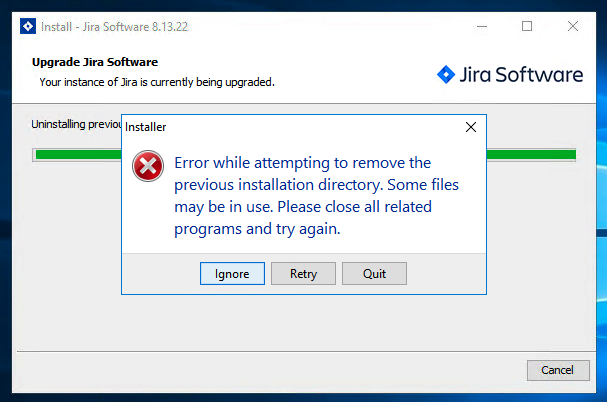The width and height of the screenshot is (607, 402).
Task: Click the Jira installer title bar icon
Action: [28, 26]
